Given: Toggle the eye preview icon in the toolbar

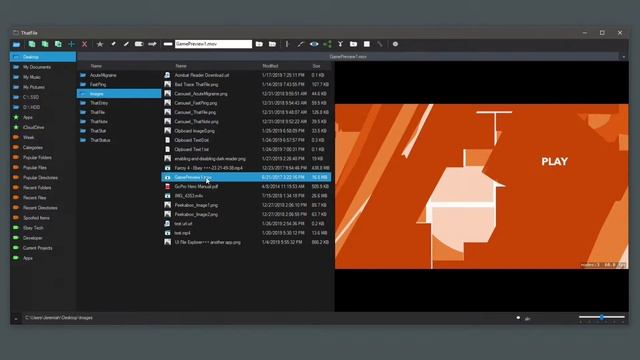Looking at the screenshot, I should 314,44.
